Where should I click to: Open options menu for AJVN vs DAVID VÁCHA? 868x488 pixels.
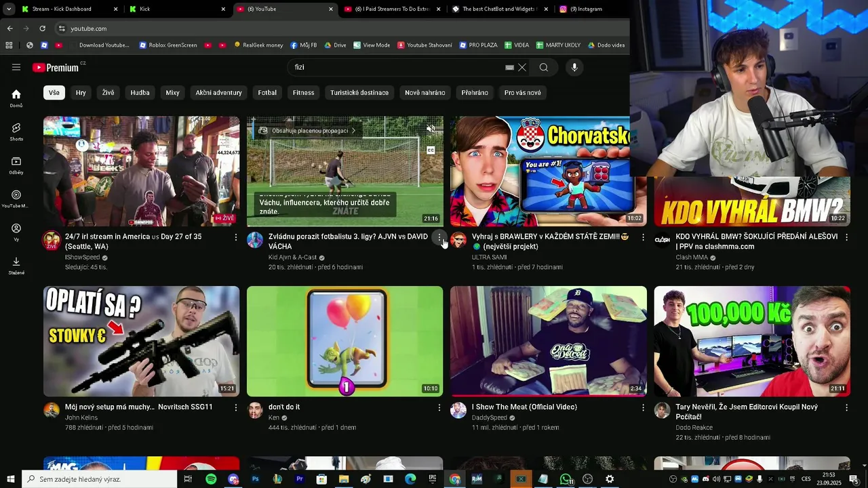(439, 237)
